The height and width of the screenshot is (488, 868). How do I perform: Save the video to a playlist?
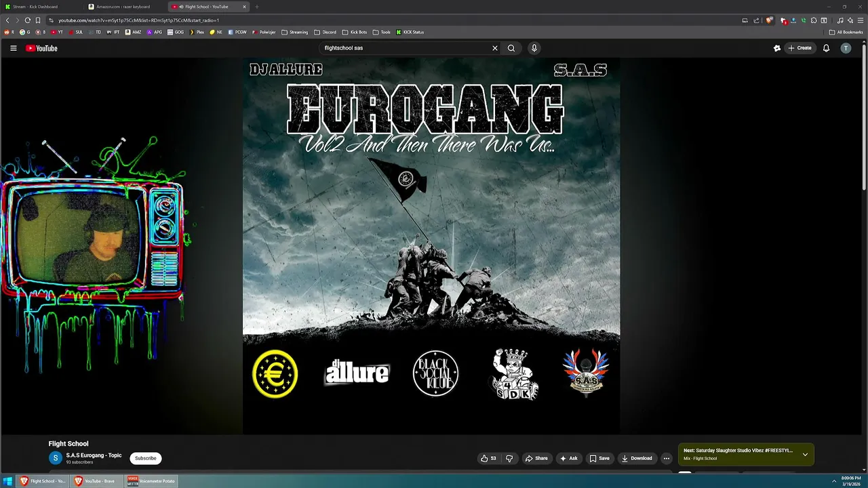point(599,458)
